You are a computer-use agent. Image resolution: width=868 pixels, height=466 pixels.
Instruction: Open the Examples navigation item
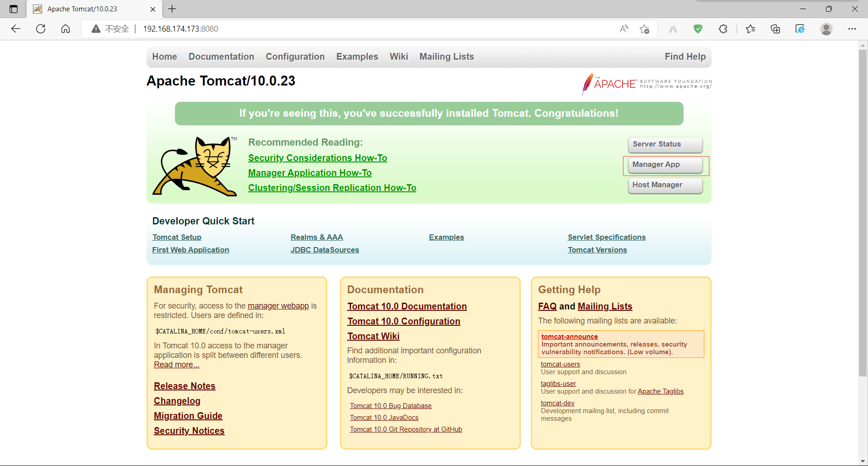(x=357, y=57)
